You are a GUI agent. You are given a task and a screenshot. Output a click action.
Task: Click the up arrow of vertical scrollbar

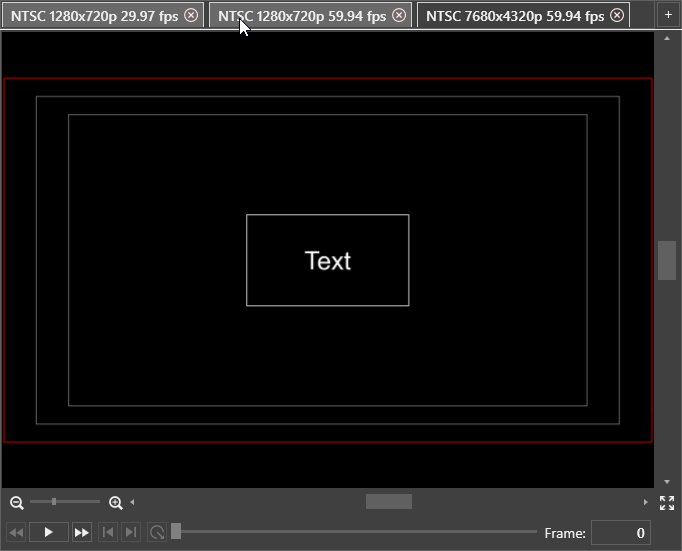click(x=667, y=39)
